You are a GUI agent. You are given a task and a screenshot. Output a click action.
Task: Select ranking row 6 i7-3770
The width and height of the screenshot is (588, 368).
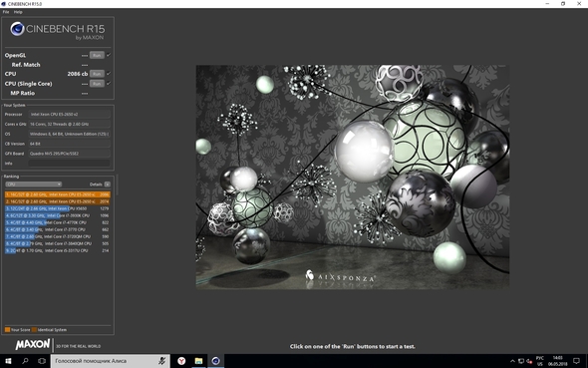(x=58, y=229)
